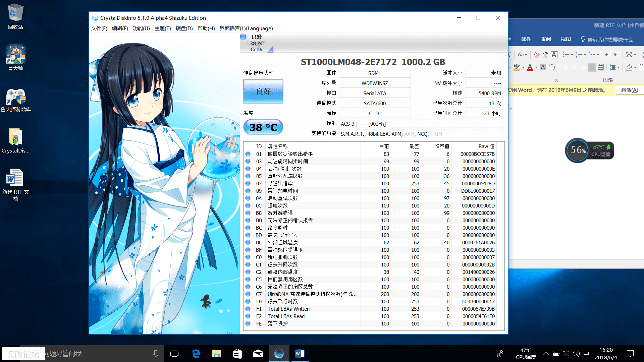Viewport: 644px width, 362px height.
Task: Expand the numbered list dropdown arrow in Word
Action: [585, 55]
